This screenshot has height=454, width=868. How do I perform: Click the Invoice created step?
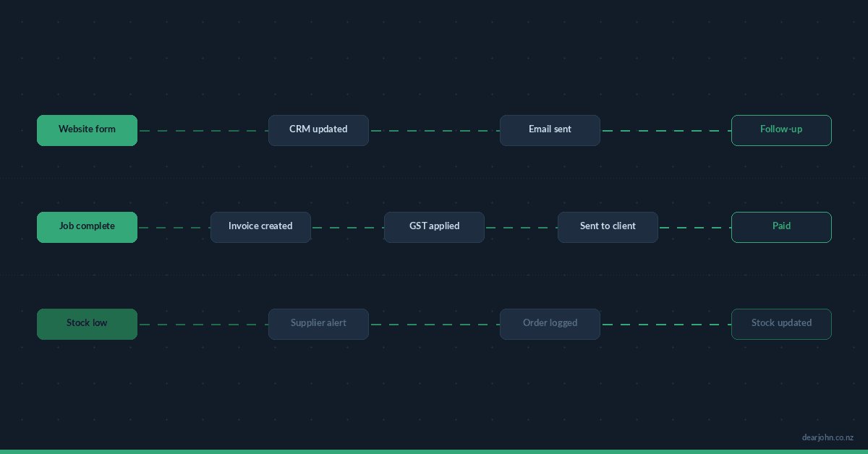tap(260, 226)
